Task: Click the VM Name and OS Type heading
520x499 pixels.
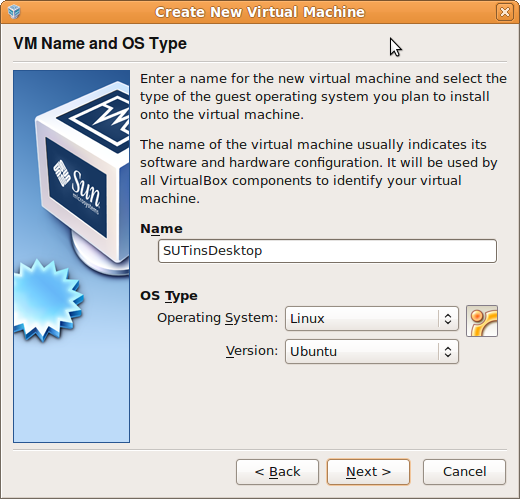Action: pos(100,44)
